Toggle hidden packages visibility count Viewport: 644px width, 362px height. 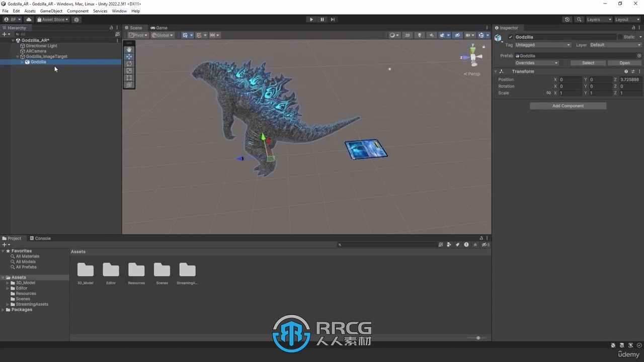pos(486,245)
